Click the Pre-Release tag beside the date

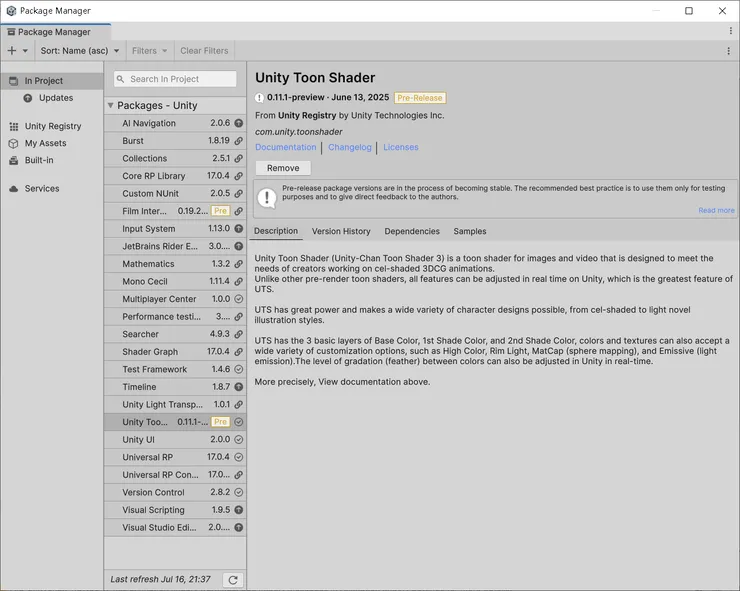tap(420, 98)
